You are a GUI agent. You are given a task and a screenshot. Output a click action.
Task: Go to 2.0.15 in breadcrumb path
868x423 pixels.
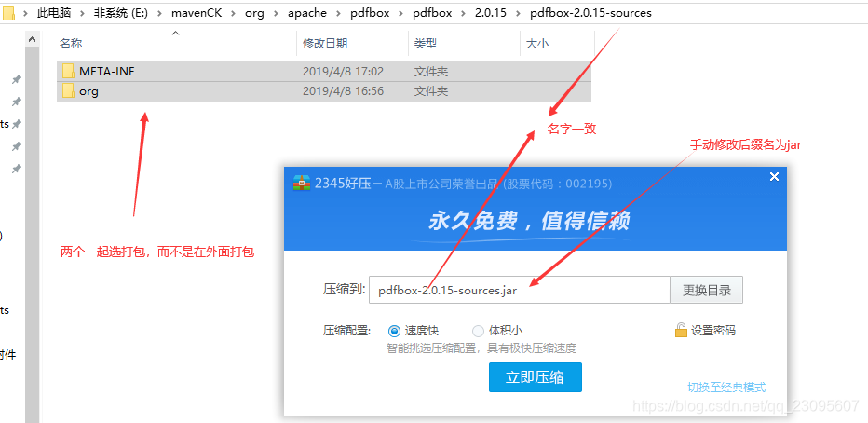point(491,13)
